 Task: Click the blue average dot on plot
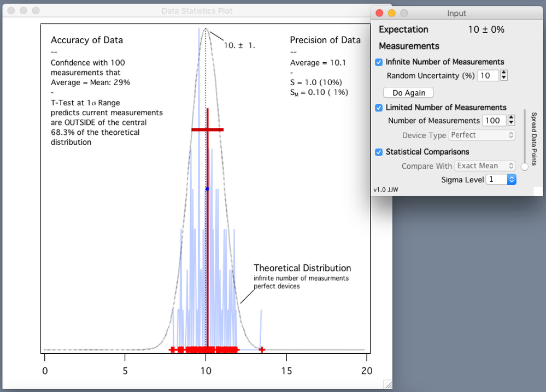click(x=207, y=189)
